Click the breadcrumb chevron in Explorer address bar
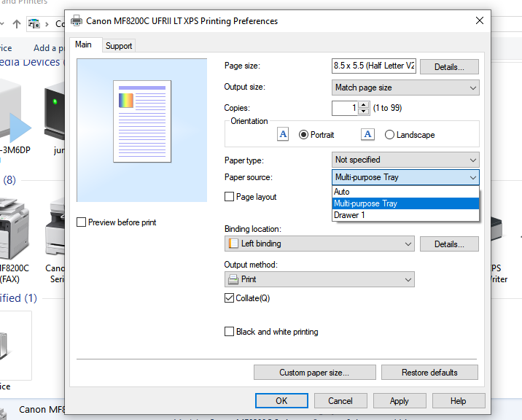 47,24
